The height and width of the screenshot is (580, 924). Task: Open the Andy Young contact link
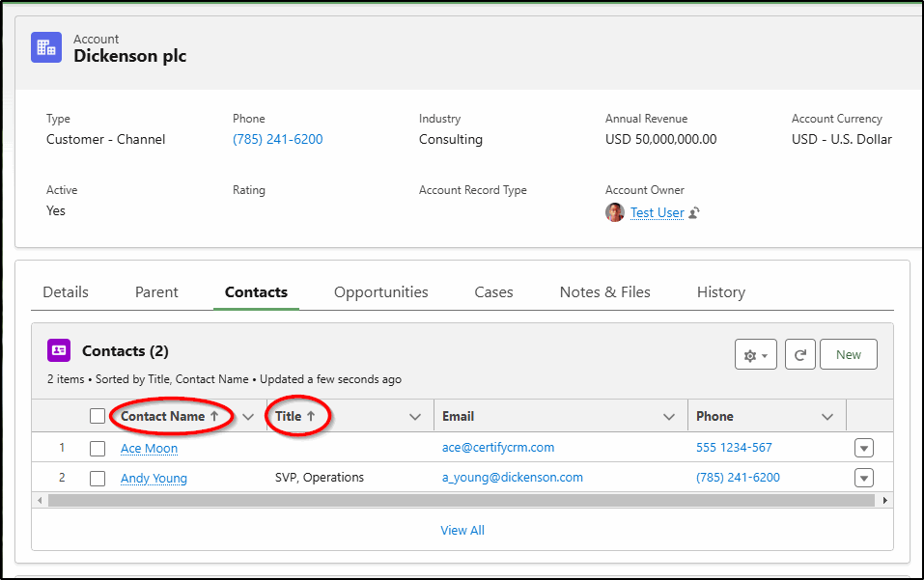pyautogui.click(x=154, y=478)
